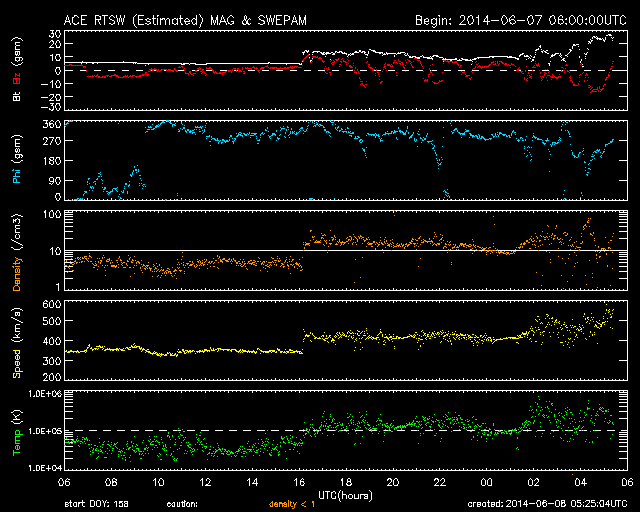Image resolution: width=640 pixels, height=512 pixels.
Task: Click the '360' tick on the Phi axis
Action: point(52,124)
